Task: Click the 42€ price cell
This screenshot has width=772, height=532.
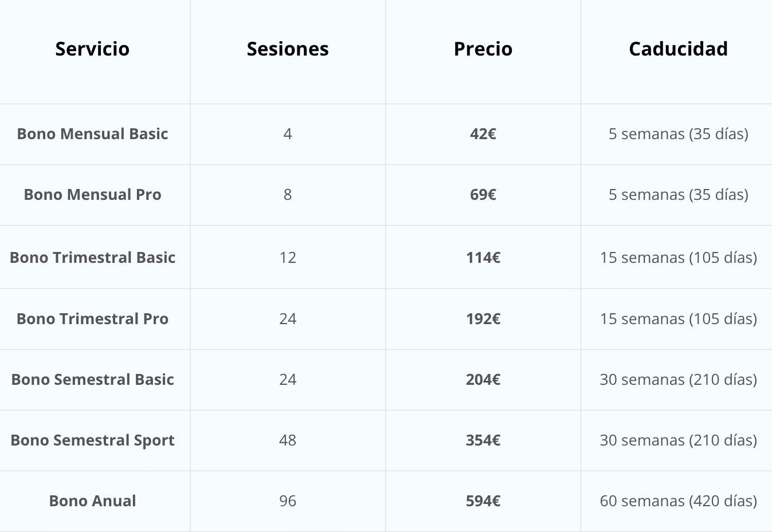Action: (x=483, y=134)
